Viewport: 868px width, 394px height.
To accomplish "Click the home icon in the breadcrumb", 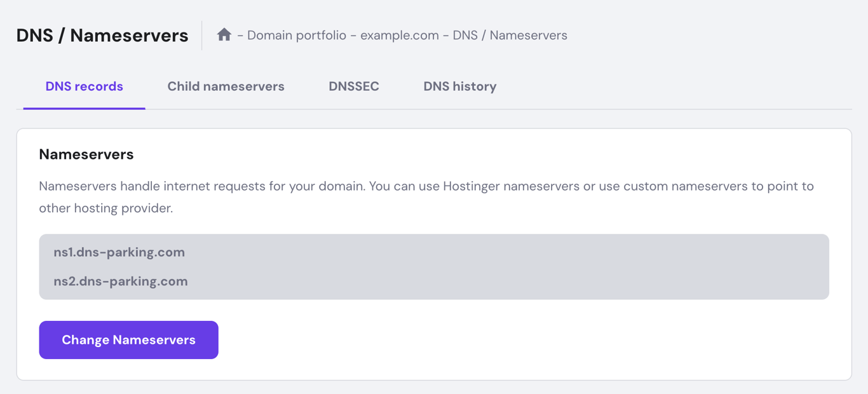I will click(224, 34).
